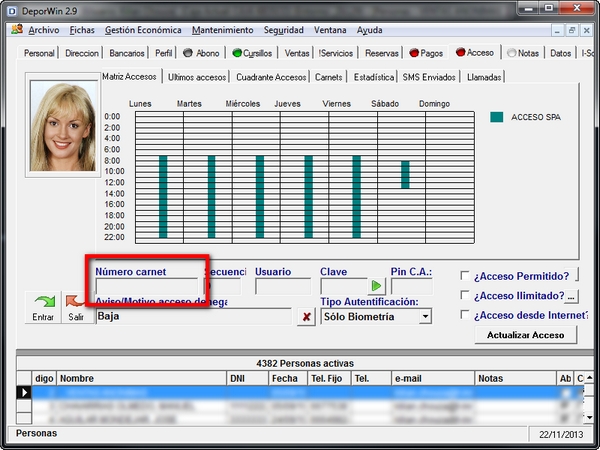Click the Pin C.A. input field
Viewport: 600px width, 450px height.
pos(412,286)
